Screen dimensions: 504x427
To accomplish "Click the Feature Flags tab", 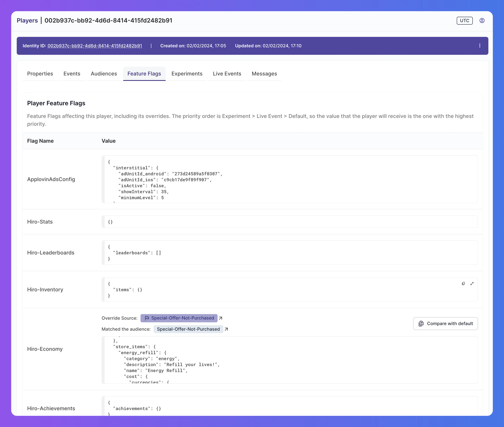I will [144, 73].
